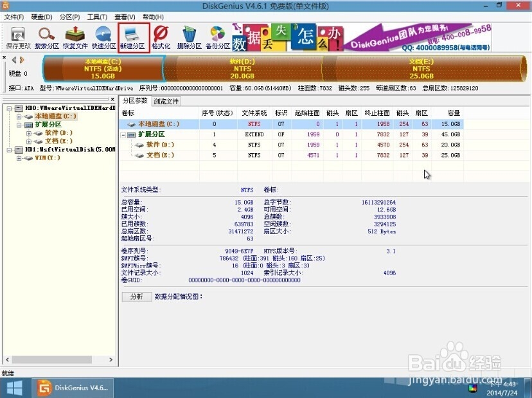
Task: Click the 新建分区 new partition icon
Action: [x=132, y=38]
